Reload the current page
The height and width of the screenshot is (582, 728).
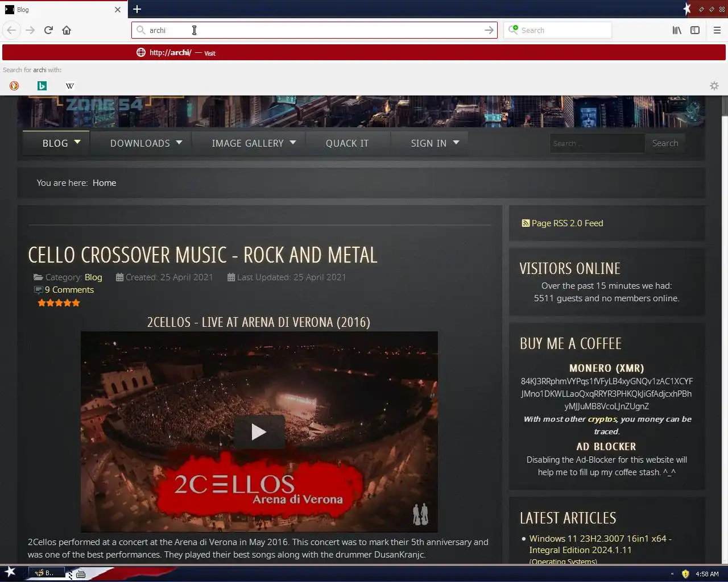(48, 30)
